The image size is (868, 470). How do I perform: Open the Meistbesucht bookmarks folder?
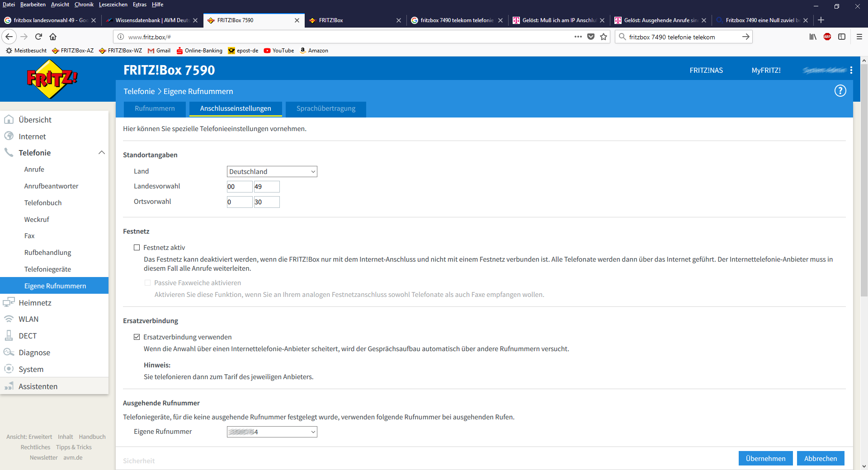pos(26,51)
